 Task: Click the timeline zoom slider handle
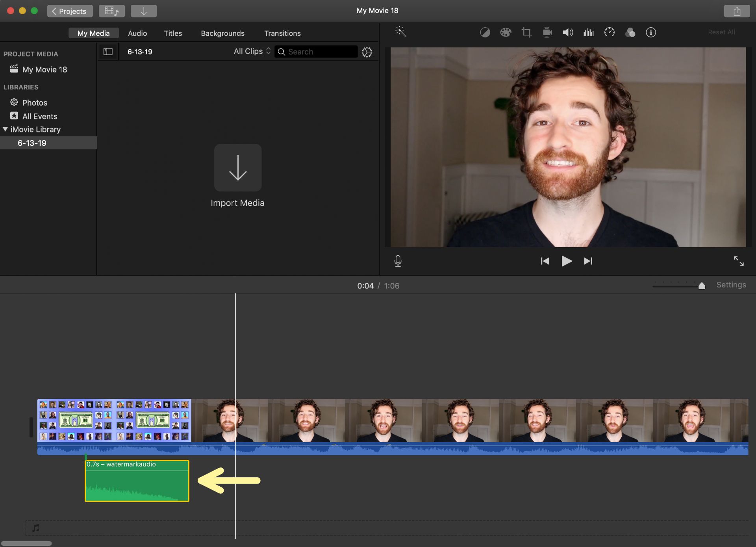click(x=701, y=286)
